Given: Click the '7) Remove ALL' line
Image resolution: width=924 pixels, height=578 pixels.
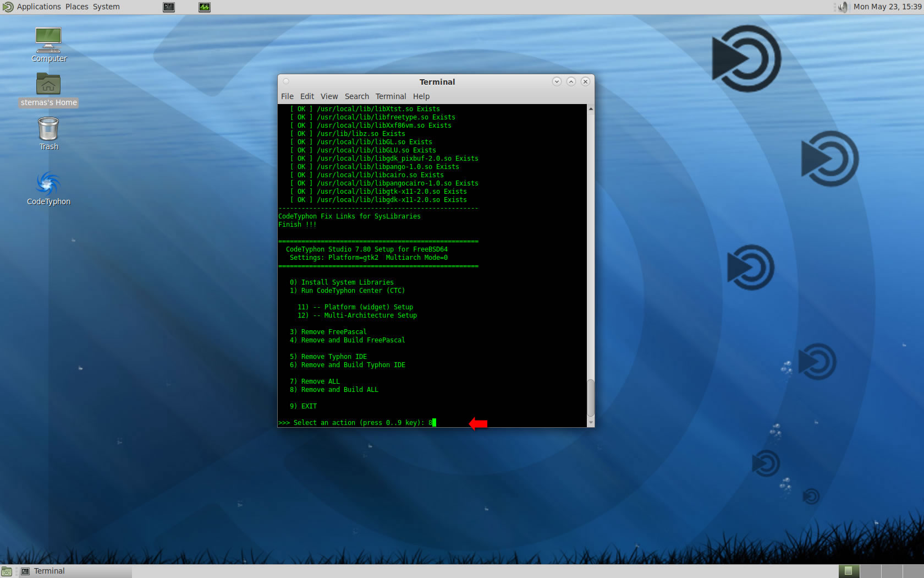Looking at the screenshot, I should click(x=315, y=381).
